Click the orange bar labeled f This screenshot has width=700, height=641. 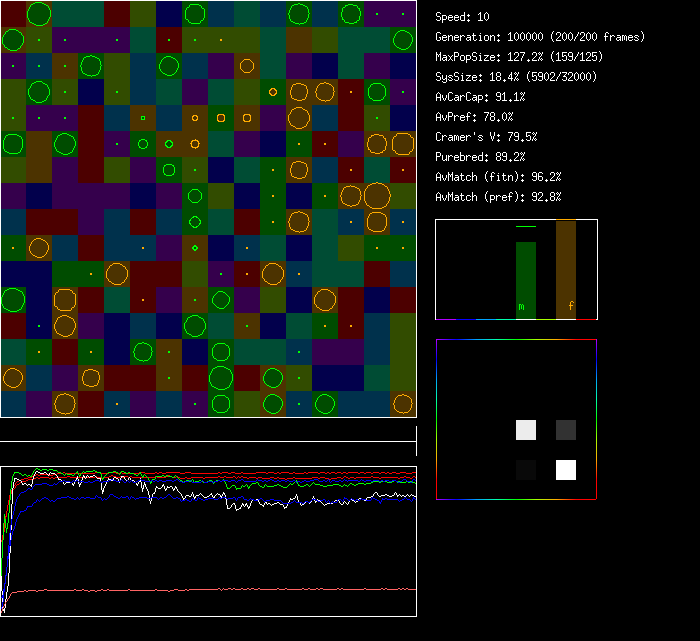click(566, 269)
